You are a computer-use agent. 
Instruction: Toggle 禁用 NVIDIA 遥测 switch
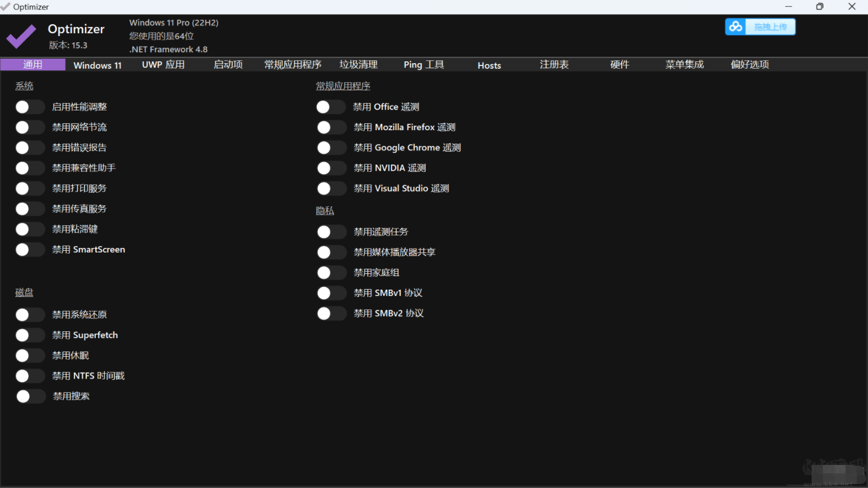point(331,167)
